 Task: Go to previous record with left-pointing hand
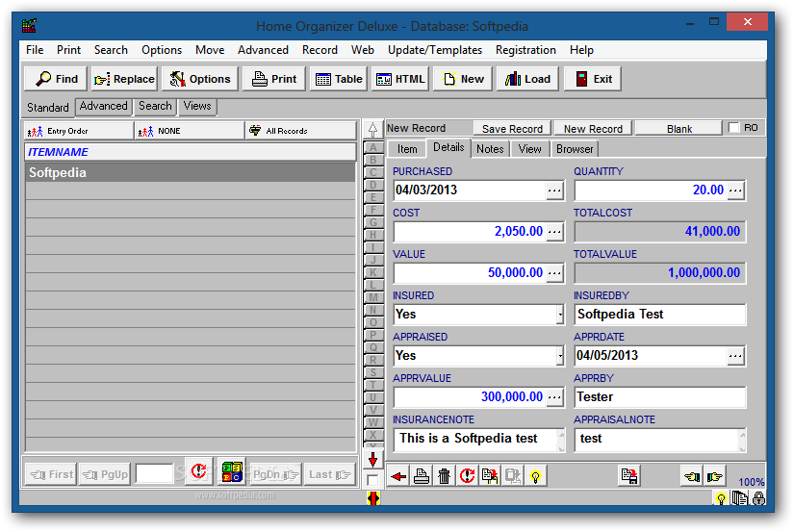[x=692, y=476]
